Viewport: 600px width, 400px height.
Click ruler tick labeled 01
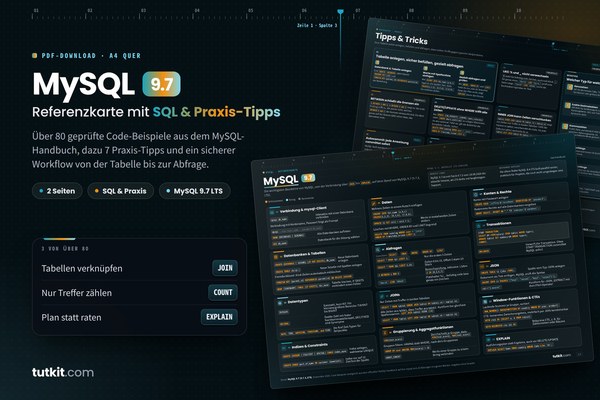(x=36, y=11)
